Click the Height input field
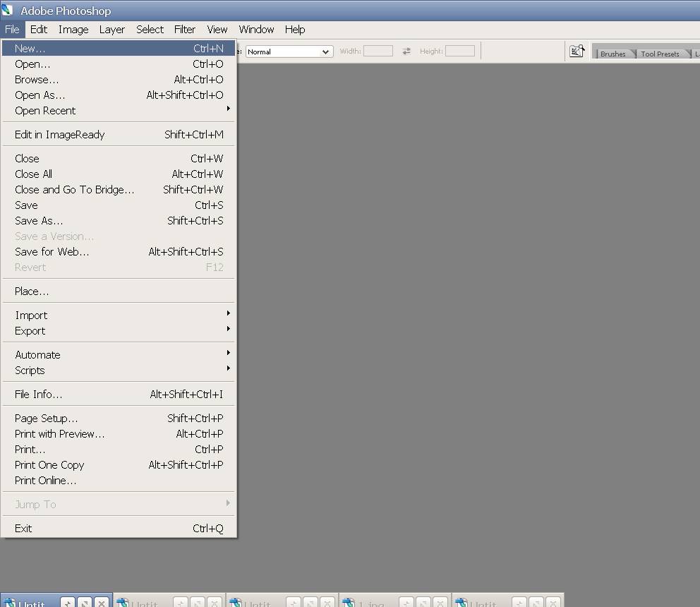 click(460, 51)
